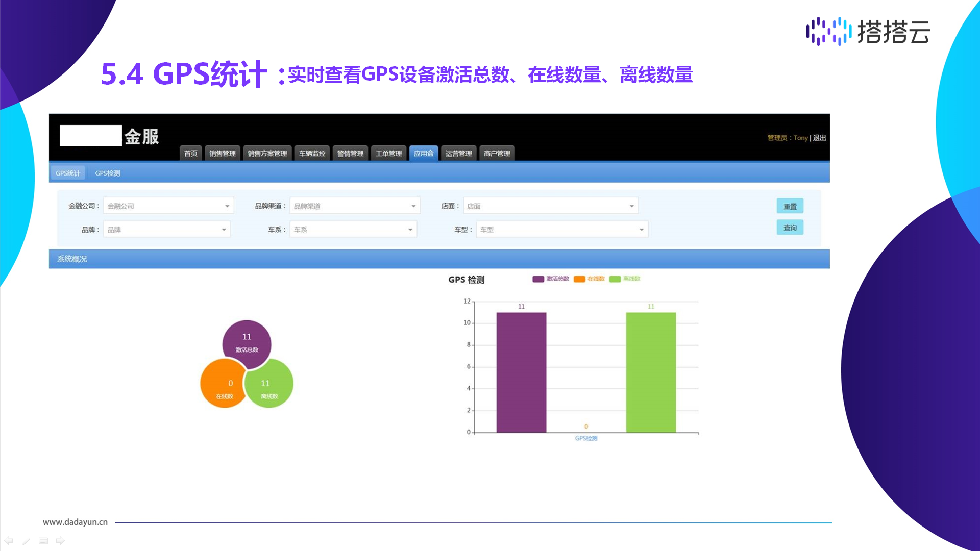Click the 管理员：Tony user label
Screen dimensions: 980x551
point(788,138)
